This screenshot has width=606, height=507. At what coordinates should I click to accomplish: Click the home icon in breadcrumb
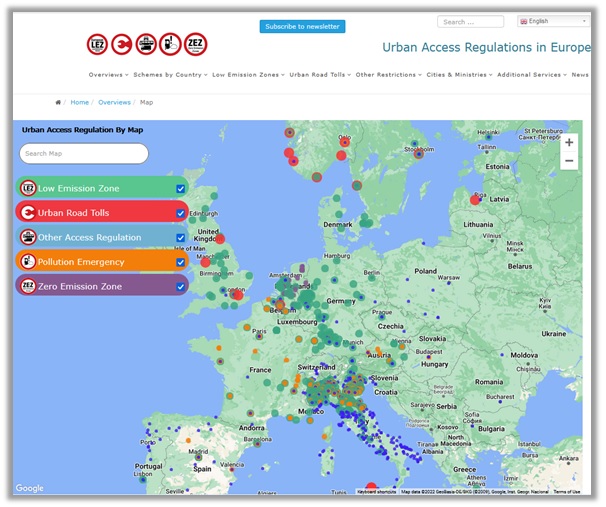[58, 102]
